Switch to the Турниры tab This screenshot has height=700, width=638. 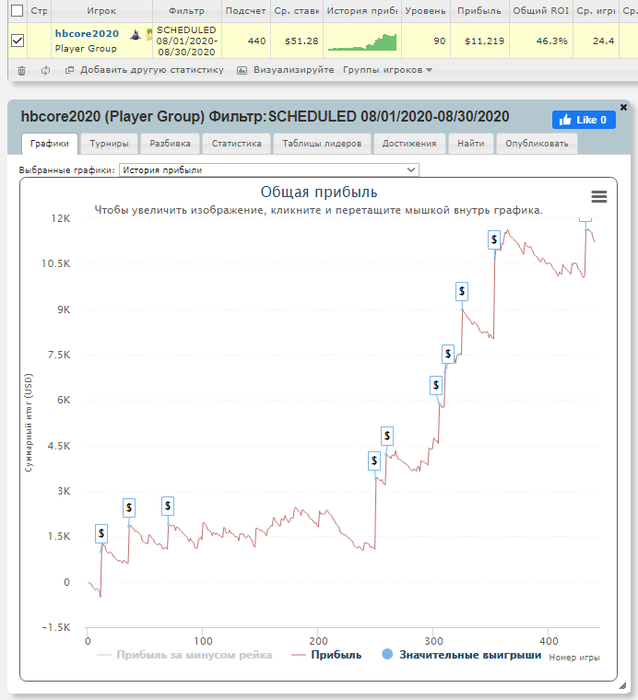pos(109,144)
